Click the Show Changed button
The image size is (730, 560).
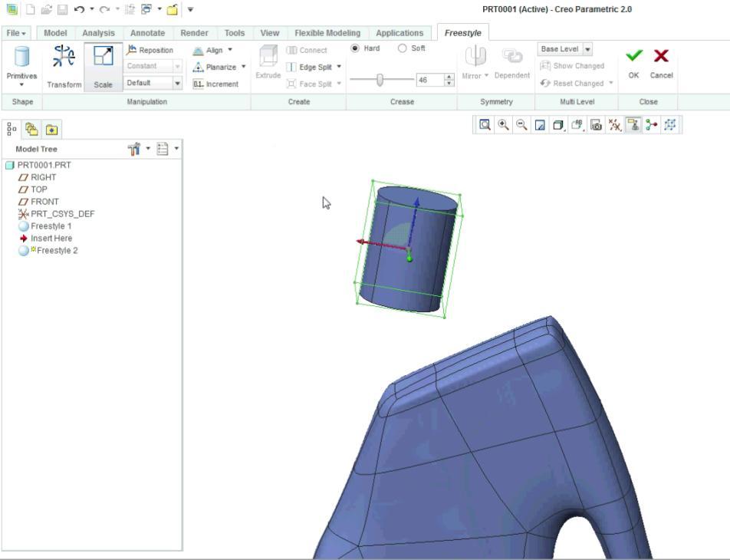pos(572,66)
